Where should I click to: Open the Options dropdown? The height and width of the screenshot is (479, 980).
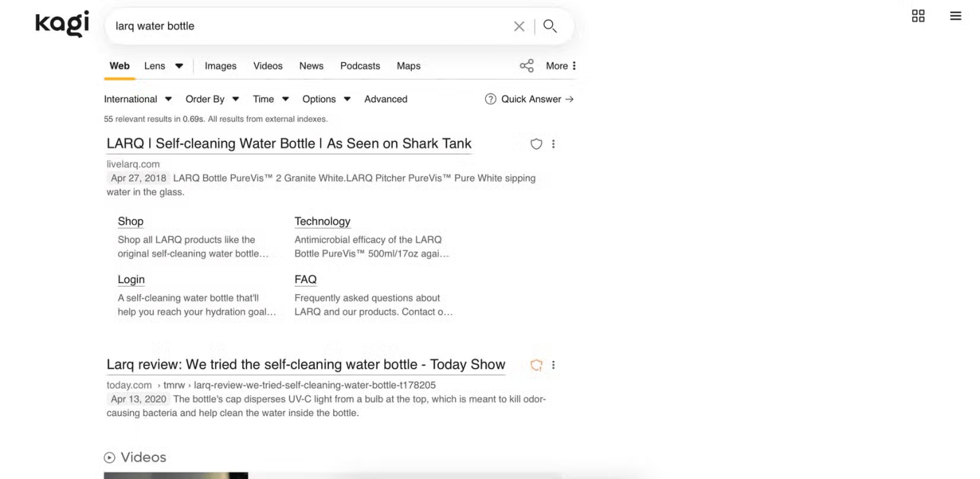(326, 99)
